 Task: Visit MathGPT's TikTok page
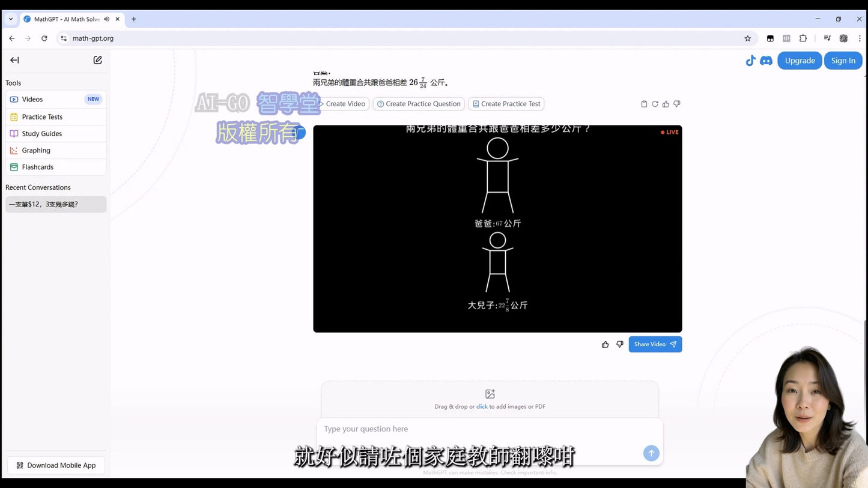point(750,60)
